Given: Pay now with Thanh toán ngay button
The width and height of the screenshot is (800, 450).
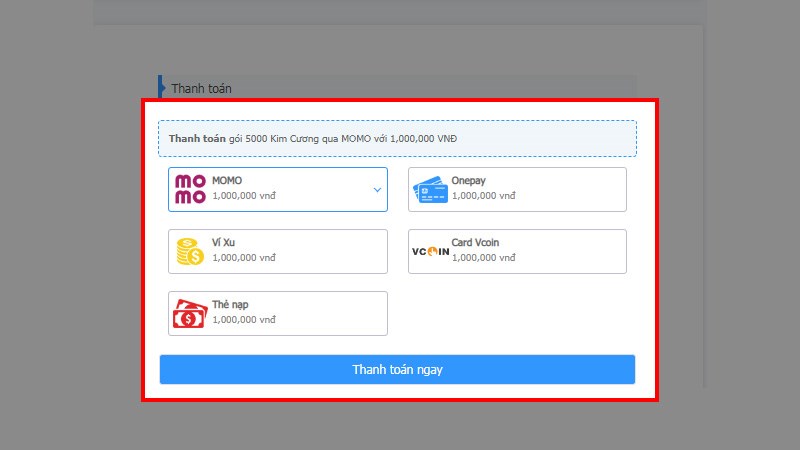Looking at the screenshot, I should [397, 369].
